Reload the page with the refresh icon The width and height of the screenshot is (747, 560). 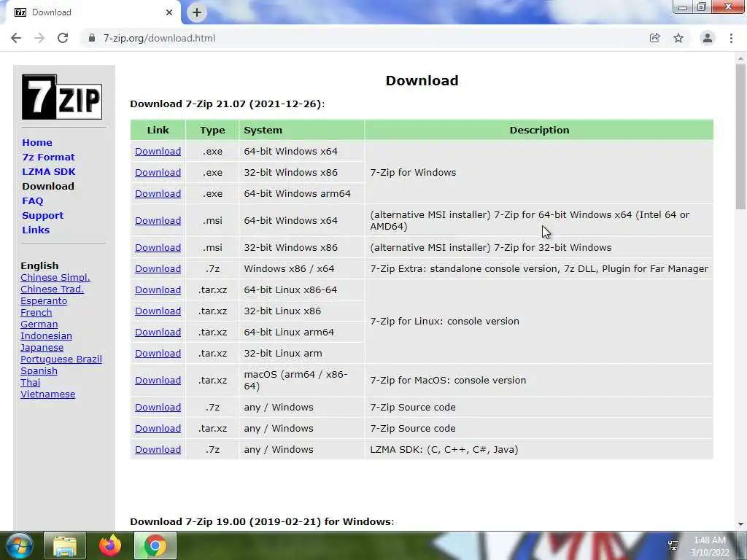[x=63, y=38]
